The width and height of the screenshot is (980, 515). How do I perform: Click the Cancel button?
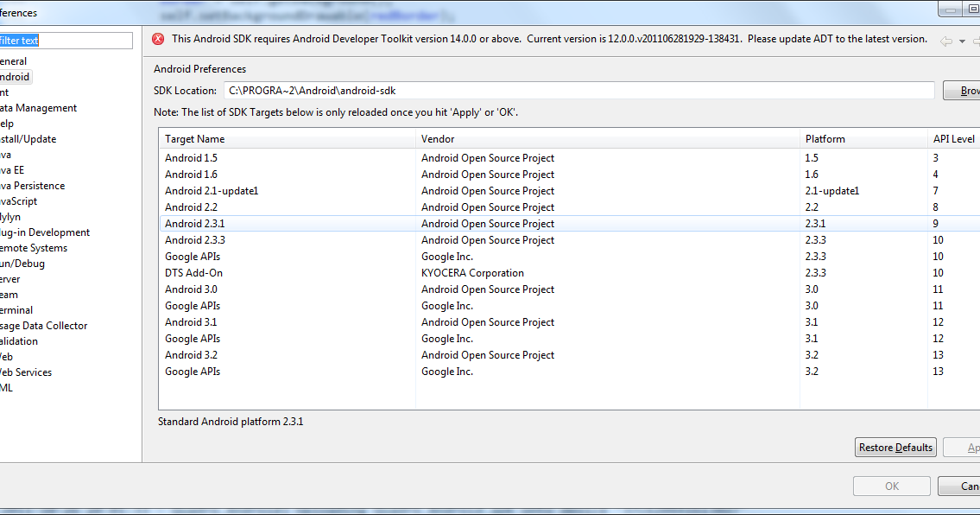(960, 486)
